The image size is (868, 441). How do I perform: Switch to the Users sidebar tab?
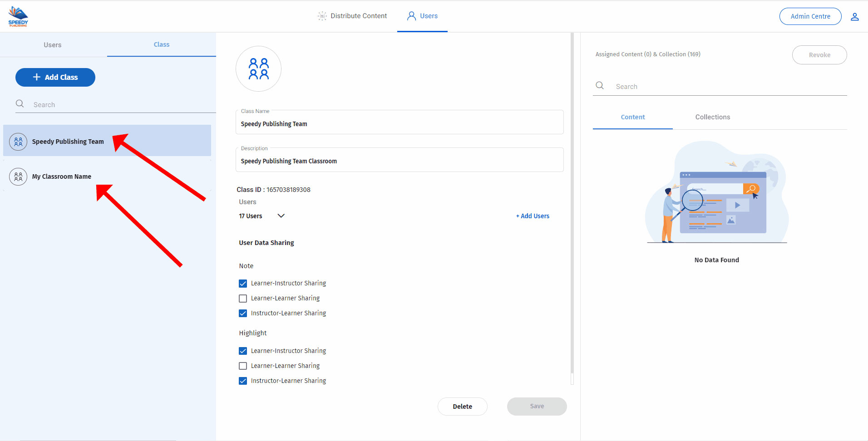pyautogui.click(x=53, y=45)
